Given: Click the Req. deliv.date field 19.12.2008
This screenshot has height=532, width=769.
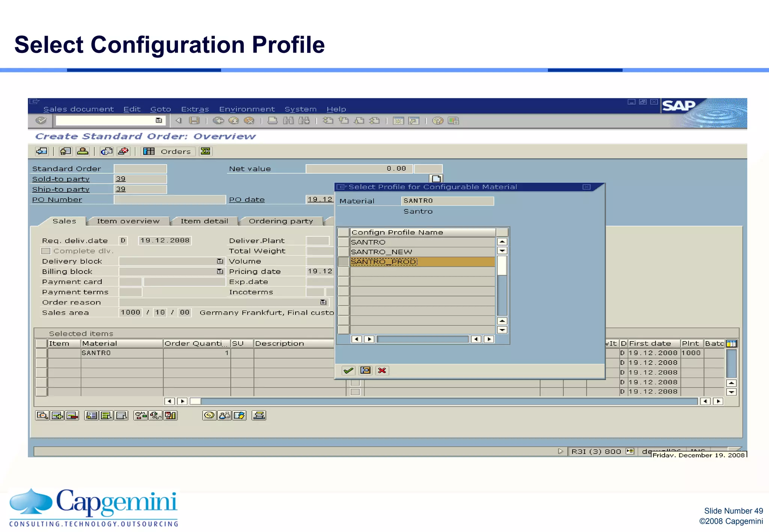Looking at the screenshot, I should pos(165,240).
